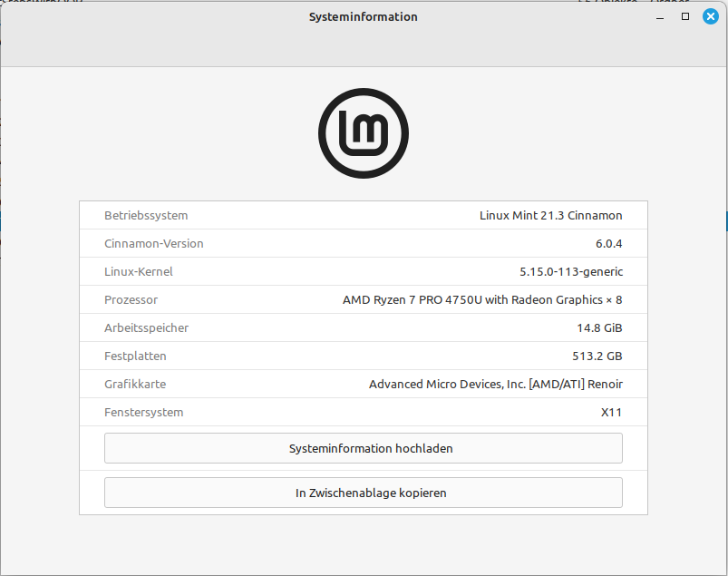The height and width of the screenshot is (576, 728).
Task: Select the window system value X11
Action: click(x=611, y=413)
